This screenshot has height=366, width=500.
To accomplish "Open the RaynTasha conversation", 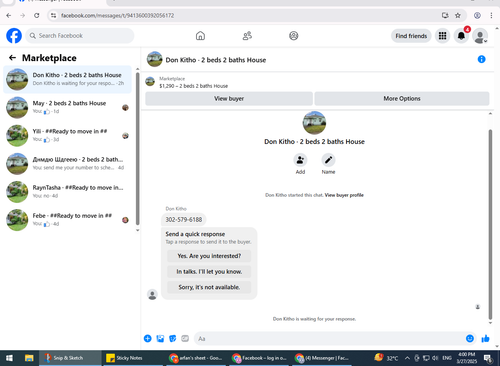I will click(67, 192).
